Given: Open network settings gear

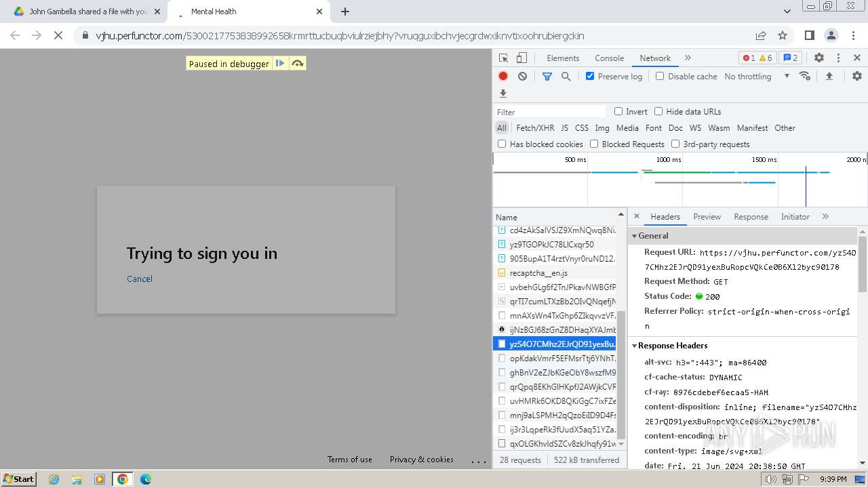Looking at the screenshot, I should (856, 76).
